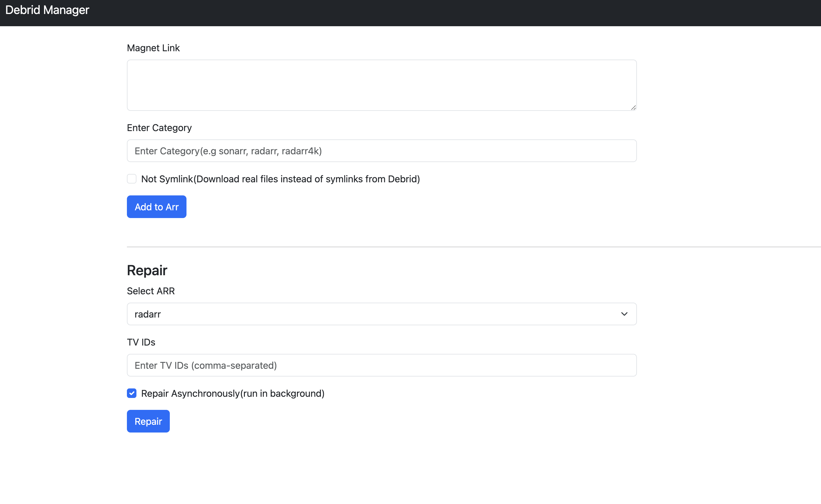Click the Debrid Manager navbar title
The image size is (821, 504).
(47, 10)
